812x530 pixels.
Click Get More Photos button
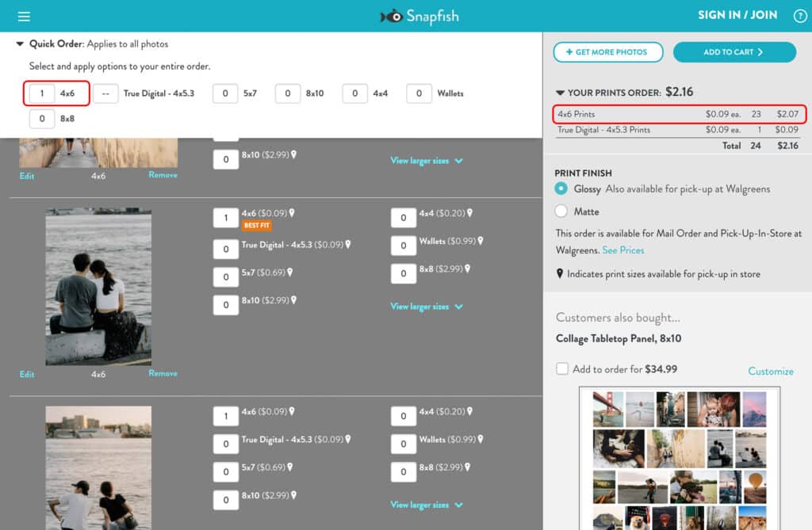[607, 52]
